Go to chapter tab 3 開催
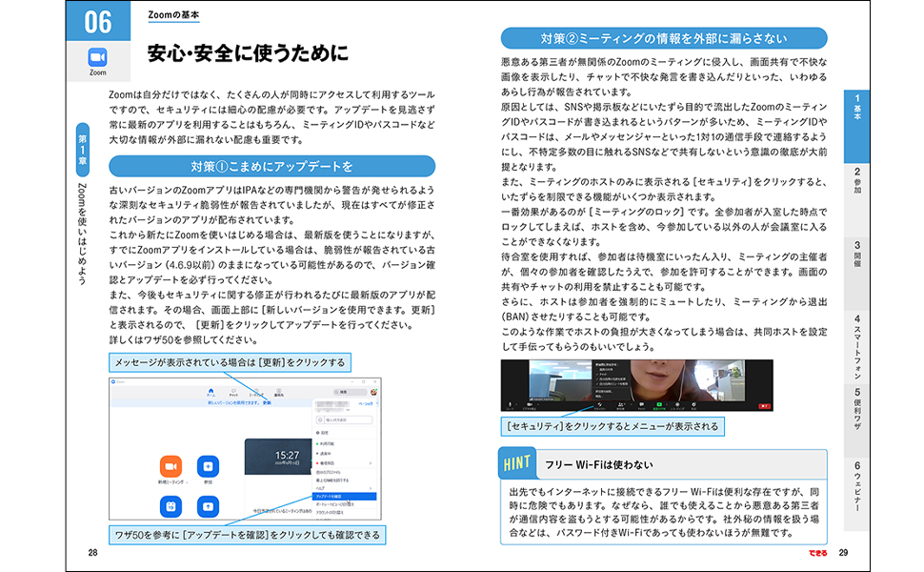This screenshot has height=572, width=924. pyautogui.click(x=856, y=274)
